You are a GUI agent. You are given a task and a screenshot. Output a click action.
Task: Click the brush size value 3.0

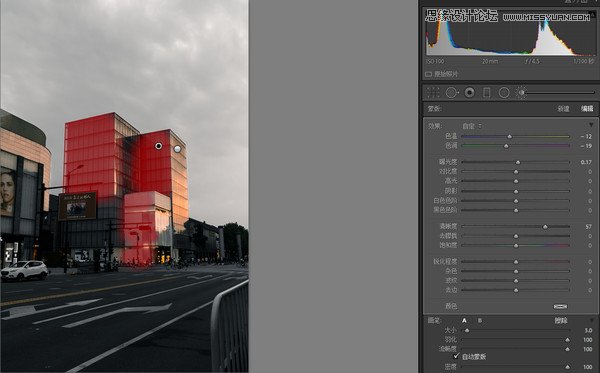[x=588, y=330]
